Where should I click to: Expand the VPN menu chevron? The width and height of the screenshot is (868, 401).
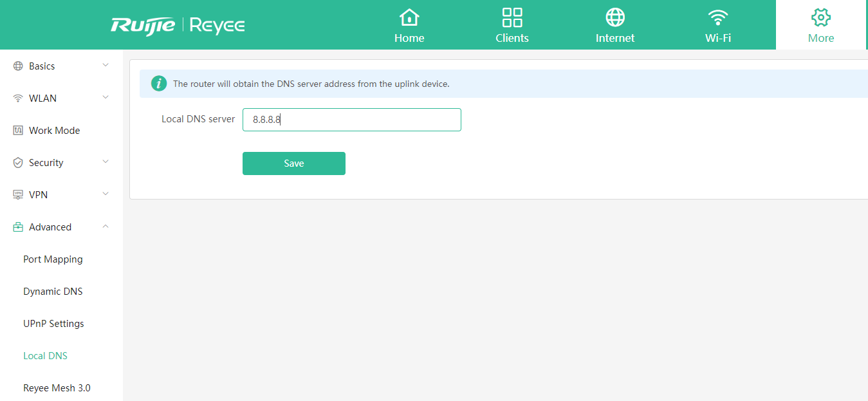(x=106, y=194)
